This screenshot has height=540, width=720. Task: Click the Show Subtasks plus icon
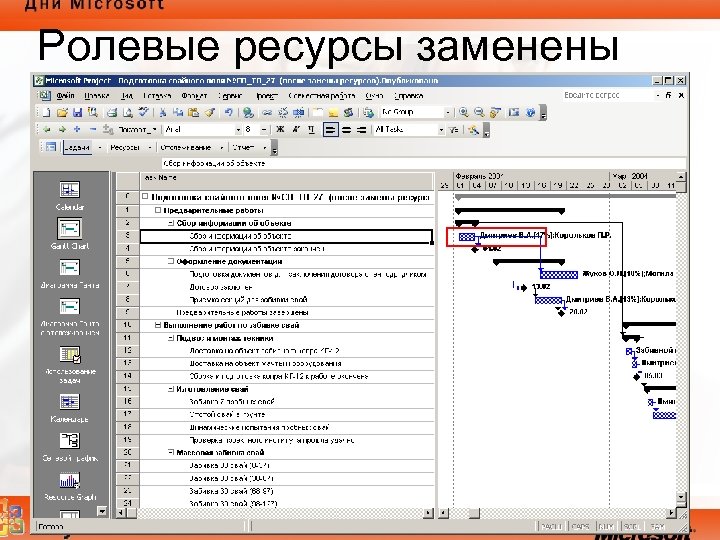[77, 130]
